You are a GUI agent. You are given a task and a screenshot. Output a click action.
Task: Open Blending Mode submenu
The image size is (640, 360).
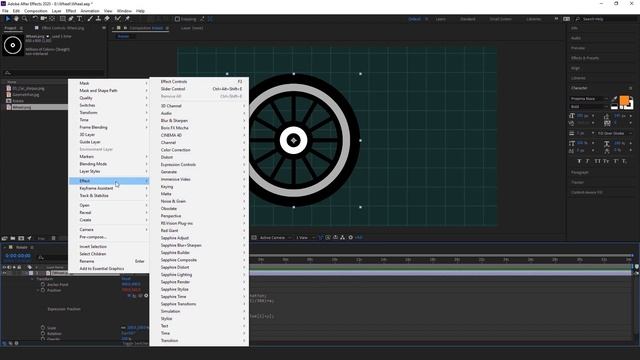click(x=109, y=164)
